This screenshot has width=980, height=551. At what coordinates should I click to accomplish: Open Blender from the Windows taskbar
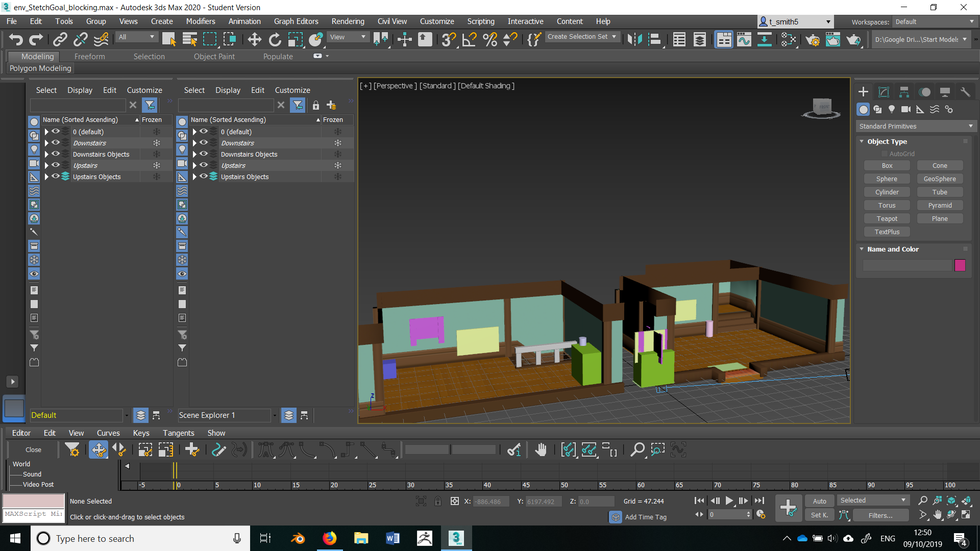click(298, 538)
